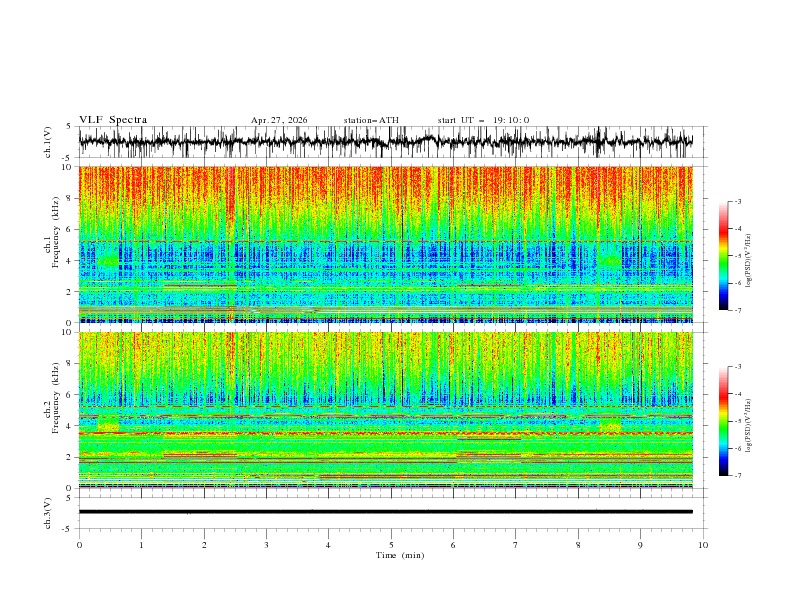Click the 0 minute tick label on time axis

(x=79, y=545)
